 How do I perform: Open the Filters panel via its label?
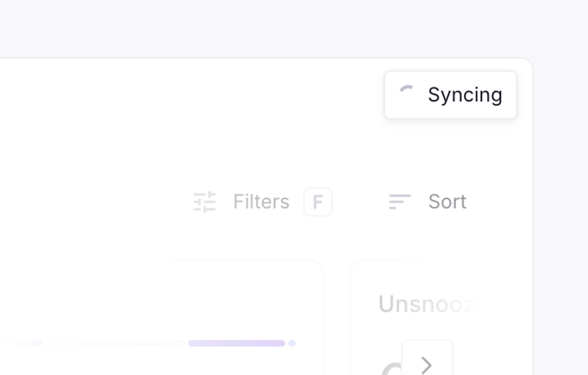261,202
